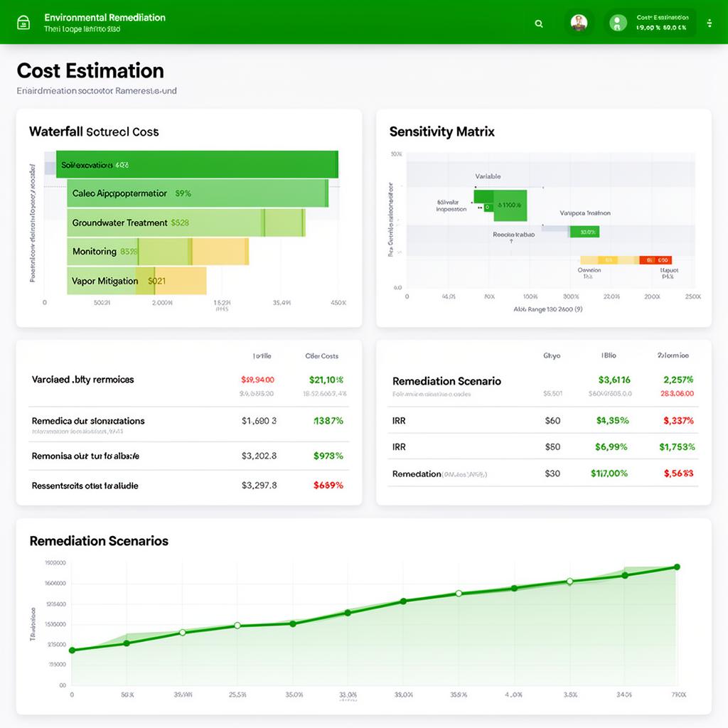The height and width of the screenshot is (728, 728).
Task: Click the $30 cell in Remediation row
Action: [x=552, y=473]
